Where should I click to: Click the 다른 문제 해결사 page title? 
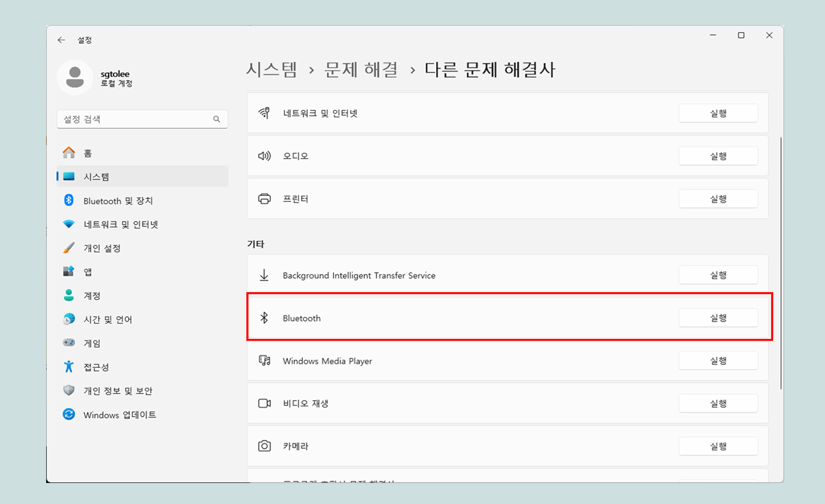click(490, 69)
